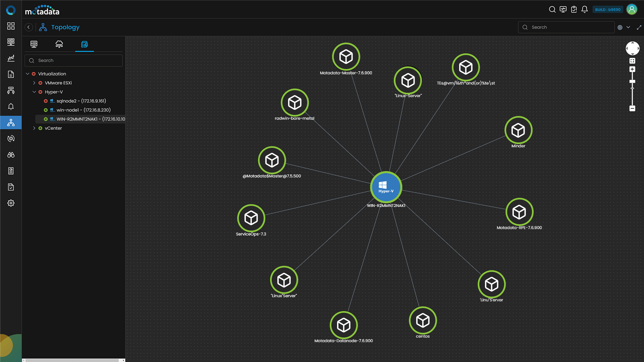This screenshot has height=362, width=644.
Task: Select the @Motadata$Master@7.5.500 node
Action: pyautogui.click(x=272, y=160)
